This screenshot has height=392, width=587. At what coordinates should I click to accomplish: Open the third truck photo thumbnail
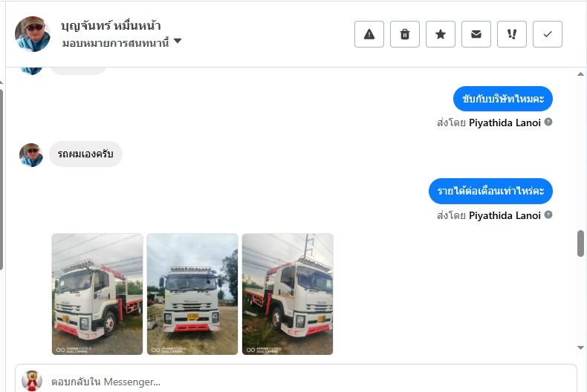pos(288,294)
